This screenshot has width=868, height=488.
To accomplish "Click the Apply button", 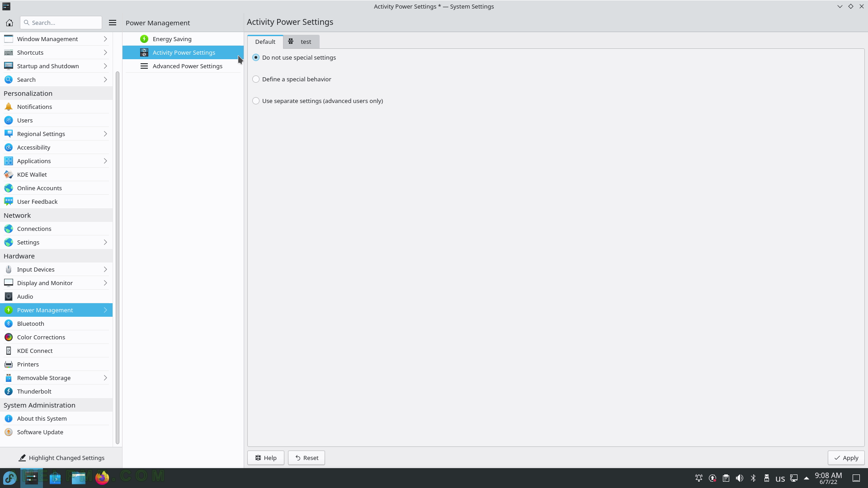I will 846,458.
